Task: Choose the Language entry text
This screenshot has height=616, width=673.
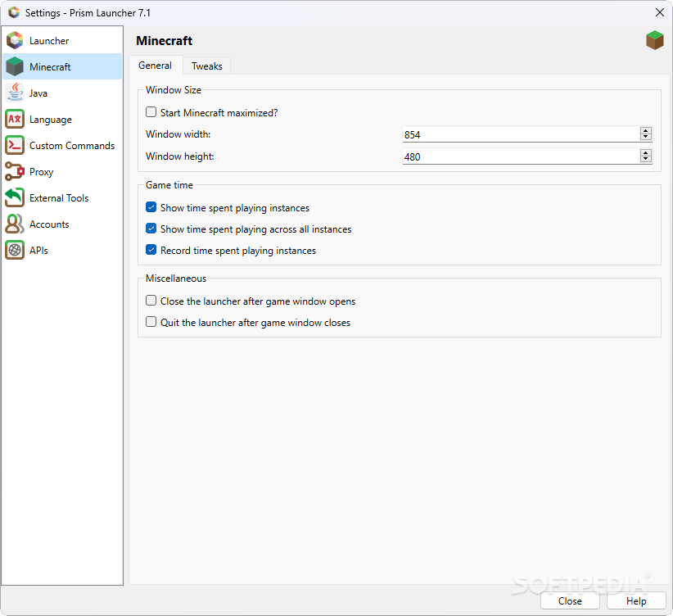Action: point(51,120)
